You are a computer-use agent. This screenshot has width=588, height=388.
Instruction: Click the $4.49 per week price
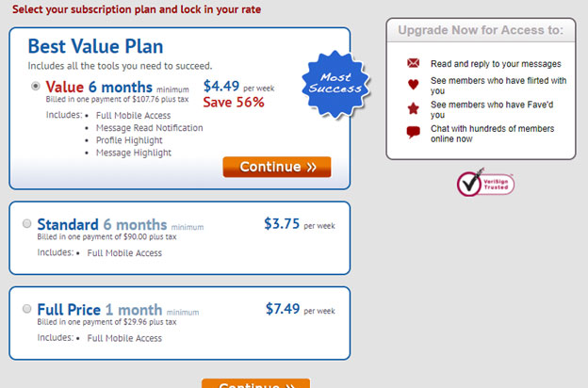[x=239, y=87]
